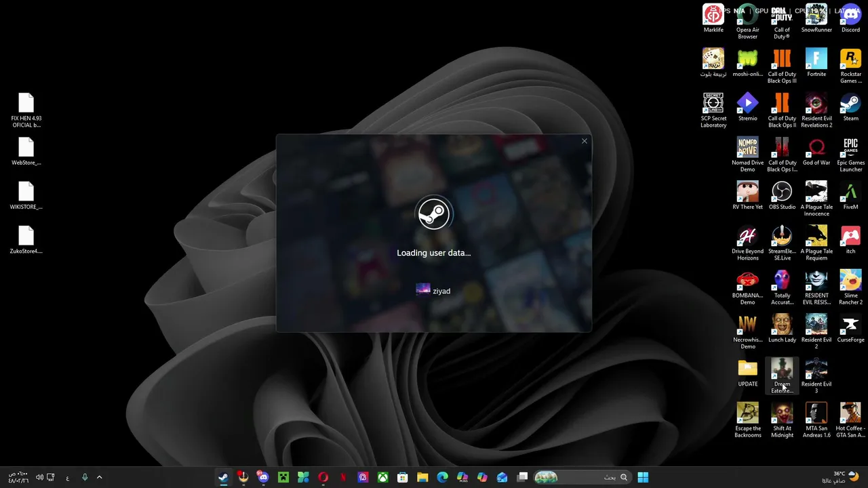Expand the hidden system tray icons

(x=99, y=477)
